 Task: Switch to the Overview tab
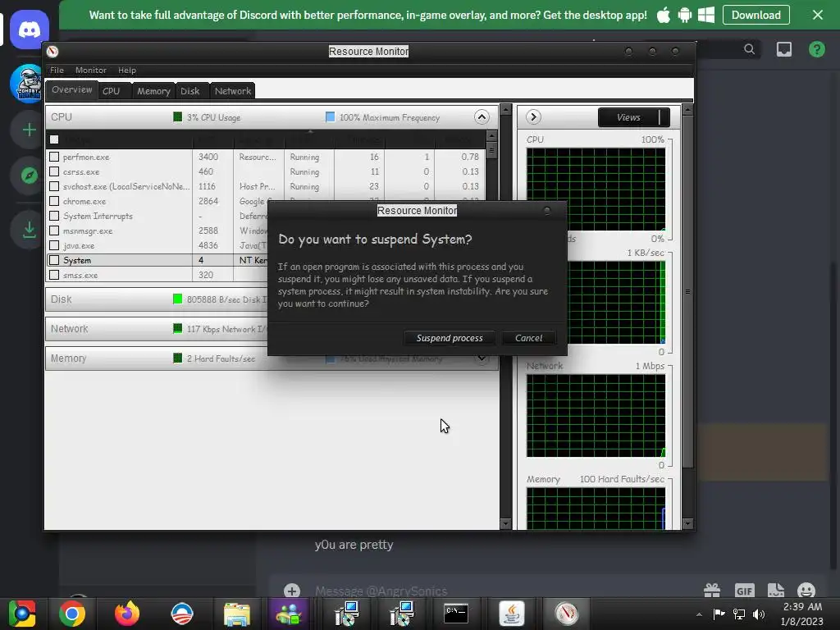72,89
